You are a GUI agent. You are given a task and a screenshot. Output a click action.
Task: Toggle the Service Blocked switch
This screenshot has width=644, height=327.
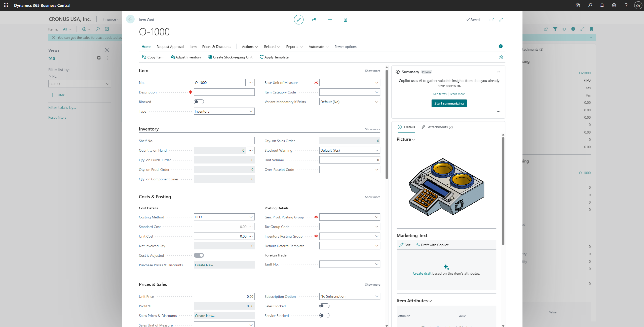[x=324, y=315]
